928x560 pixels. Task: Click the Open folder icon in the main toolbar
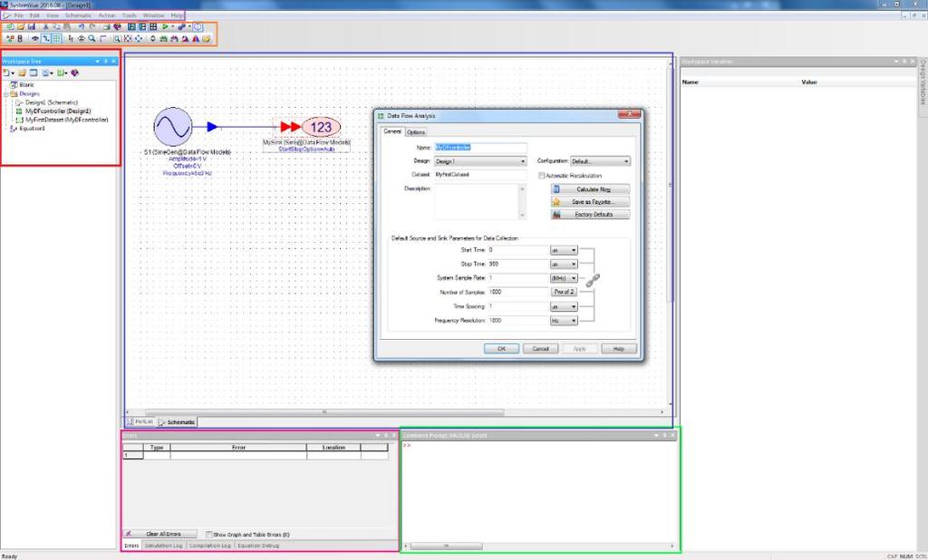point(21,26)
